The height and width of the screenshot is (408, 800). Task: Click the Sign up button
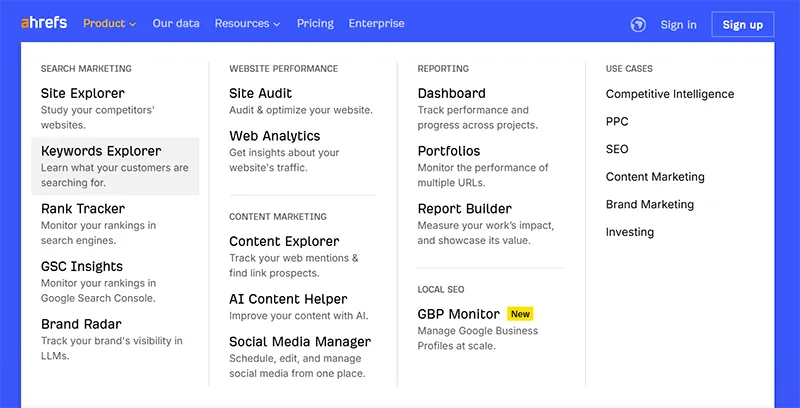pyautogui.click(x=743, y=24)
